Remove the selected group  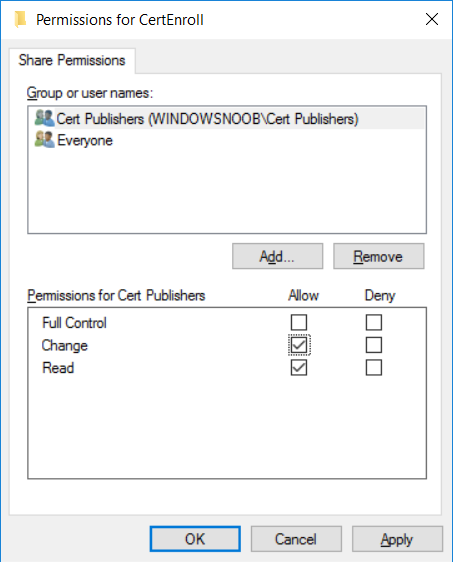pyautogui.click(x=378, y=256)
